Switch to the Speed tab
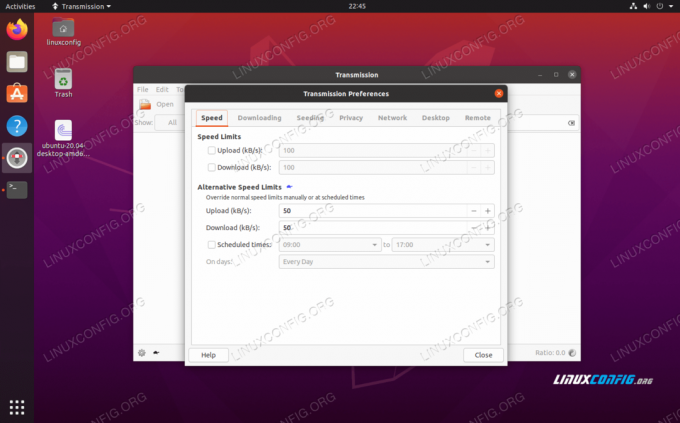The width and height of the screenshot is (680, 423). pos(212,118)
